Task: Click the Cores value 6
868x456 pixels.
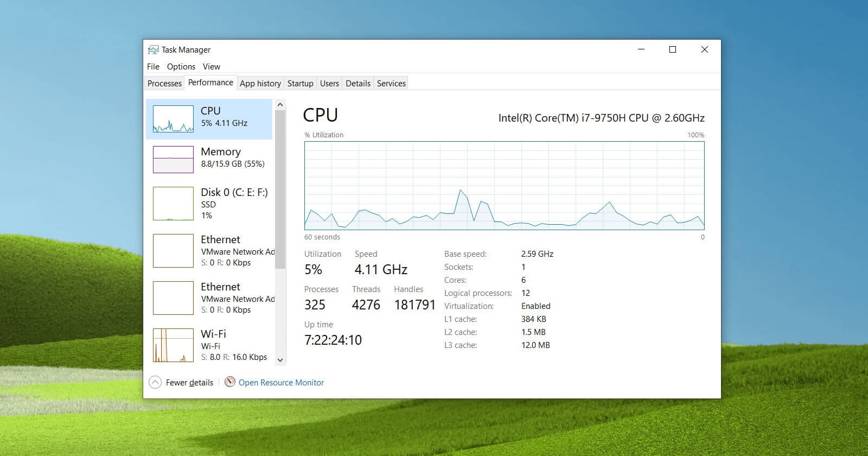Action: click(x=524, y=280)
